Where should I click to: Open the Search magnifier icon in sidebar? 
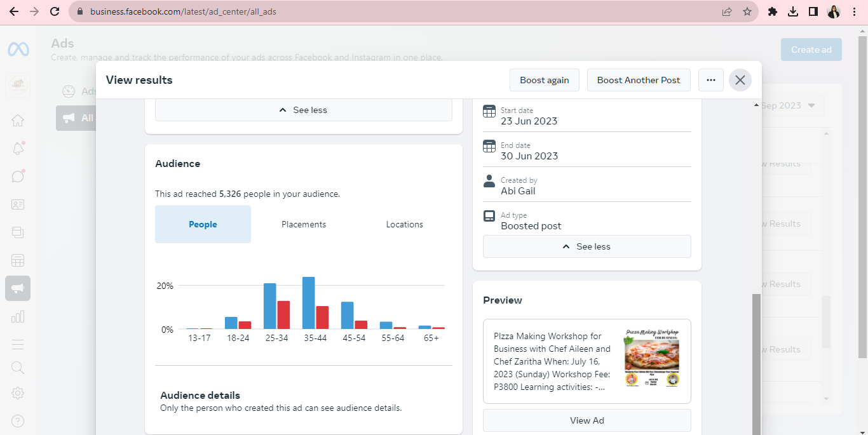tap(18, 368)
